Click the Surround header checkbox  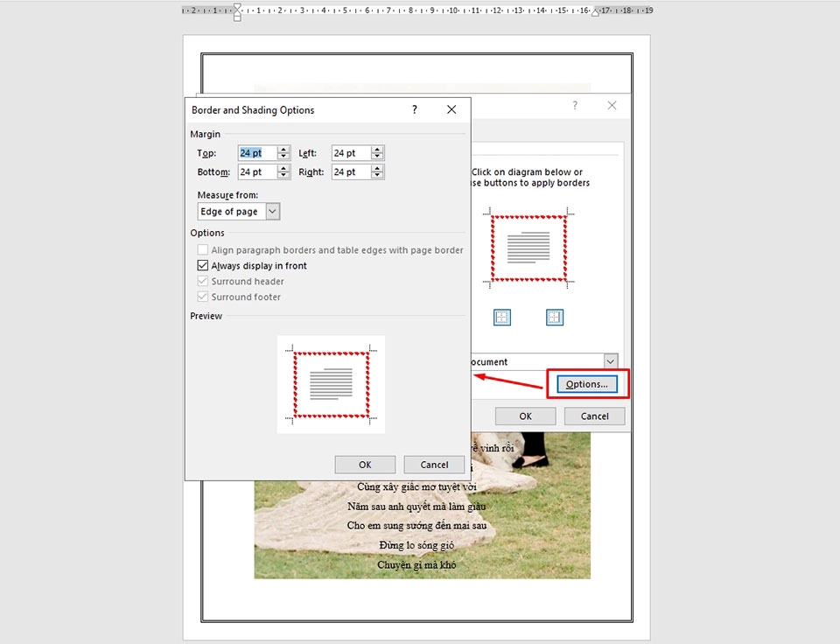pyautogui.click(x=203, y=281)
